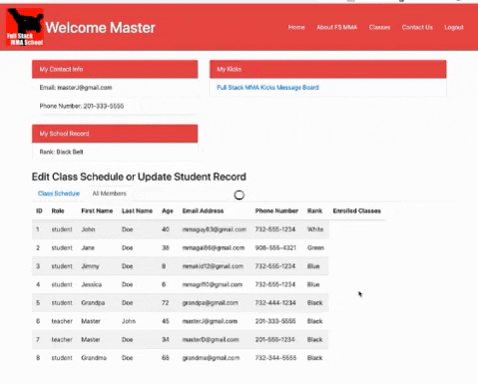The width and height of the screenshot is (478, 384).
Task: Click phone 732-344-5555 in Grandma's row
Action: click(275, 358)
